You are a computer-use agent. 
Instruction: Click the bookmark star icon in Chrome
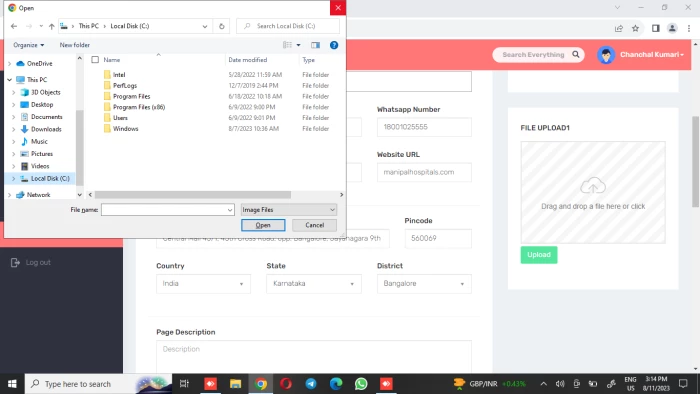[x=635, y=29]
